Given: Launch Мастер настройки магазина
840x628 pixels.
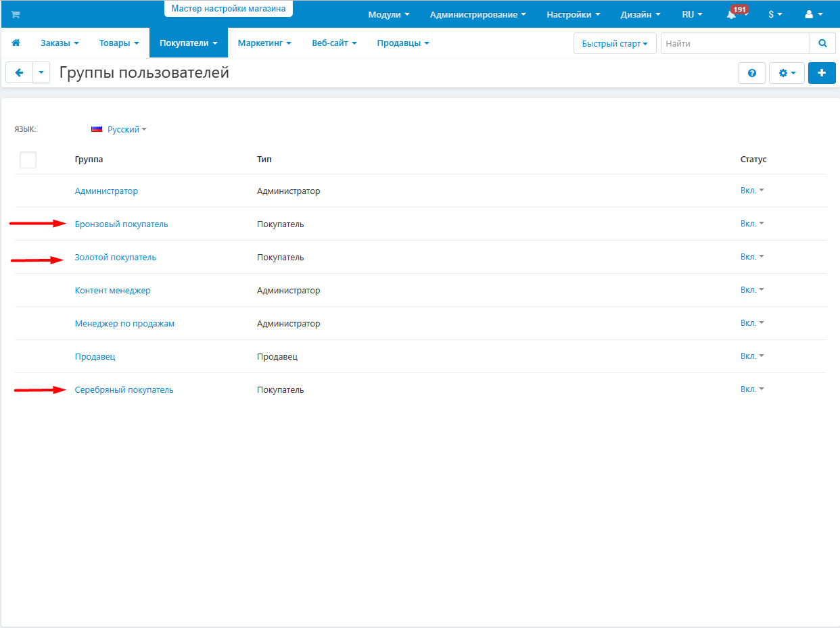Looking at the screenshot, I should pos(229,9).
